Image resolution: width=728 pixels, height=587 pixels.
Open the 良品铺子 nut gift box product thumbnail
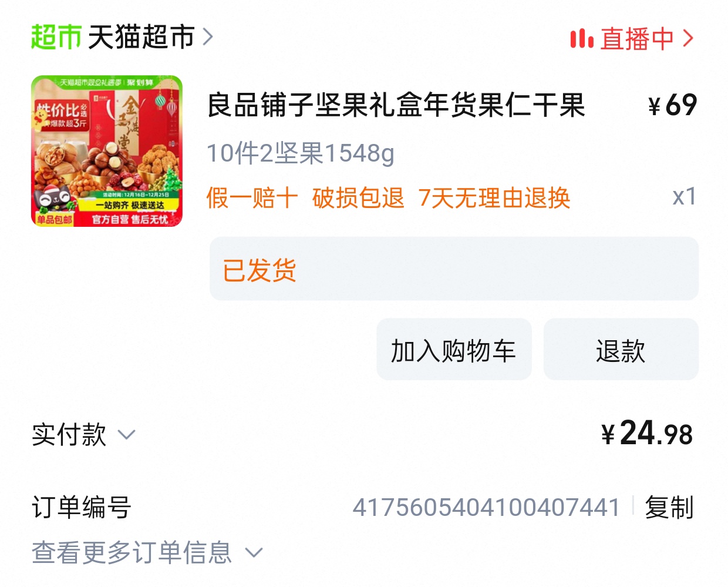(107, 151)
